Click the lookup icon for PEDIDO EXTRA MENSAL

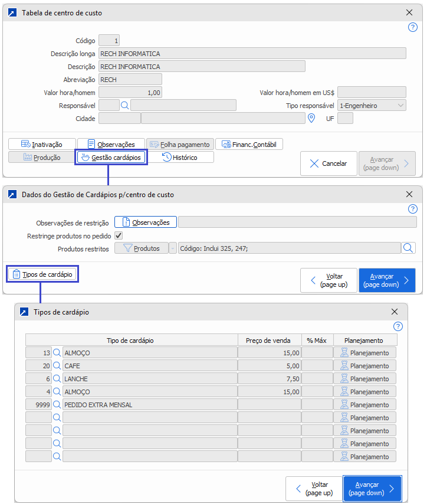[x=57, y=405]
